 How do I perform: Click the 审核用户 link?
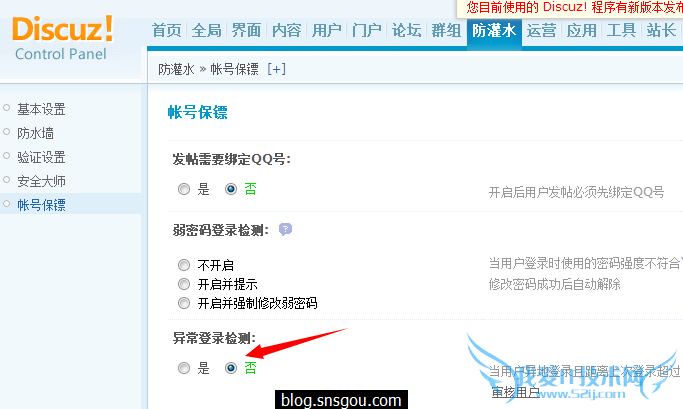click(x=515, y=392)
